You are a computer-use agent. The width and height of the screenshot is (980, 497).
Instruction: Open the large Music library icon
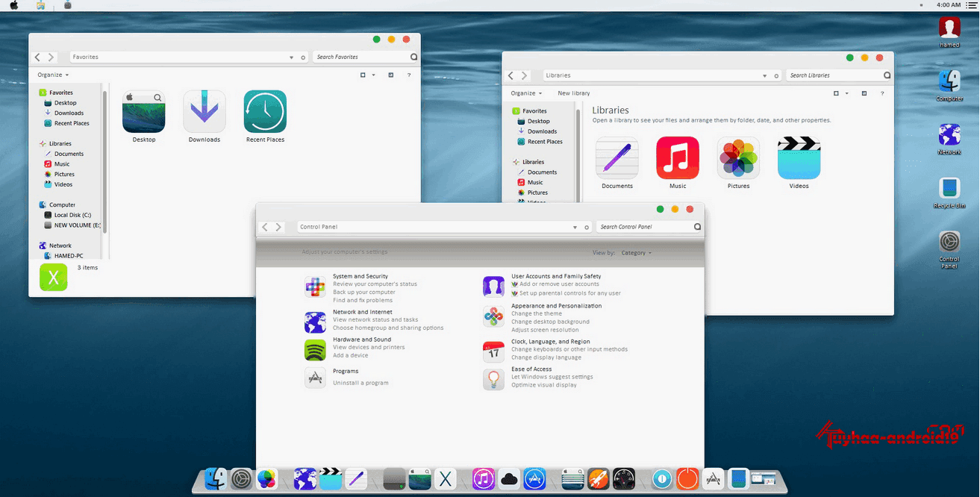pyautogui.click(x=678, y=157)
